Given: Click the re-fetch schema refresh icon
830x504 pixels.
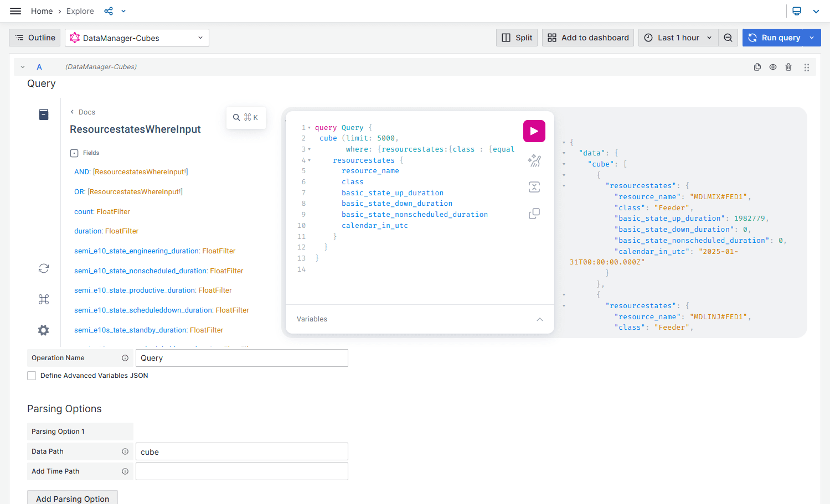Looking at the screenshot, I should (x=44, y=268).
